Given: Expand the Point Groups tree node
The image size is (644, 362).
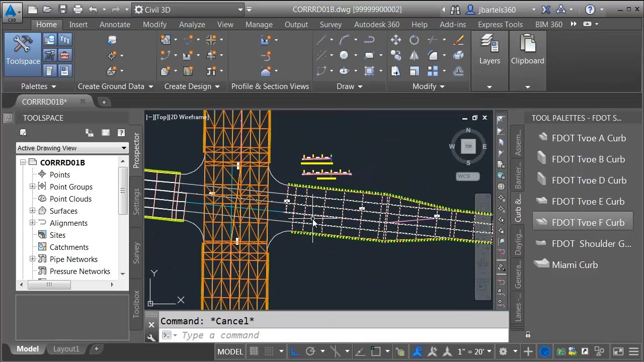Looking at the screenshot, I should pyautogui.click(x=32, y=187).
